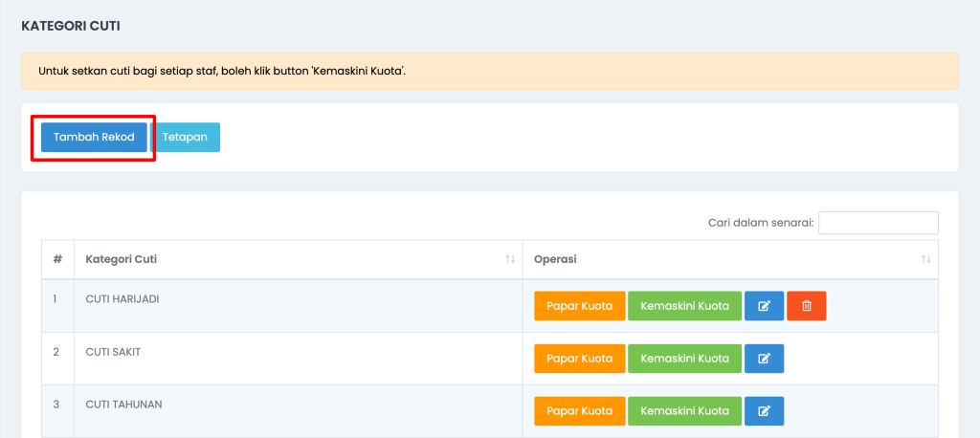View Papar Kuota for CUTI SAKIT
Screen dimensions: 980x438
579,359
